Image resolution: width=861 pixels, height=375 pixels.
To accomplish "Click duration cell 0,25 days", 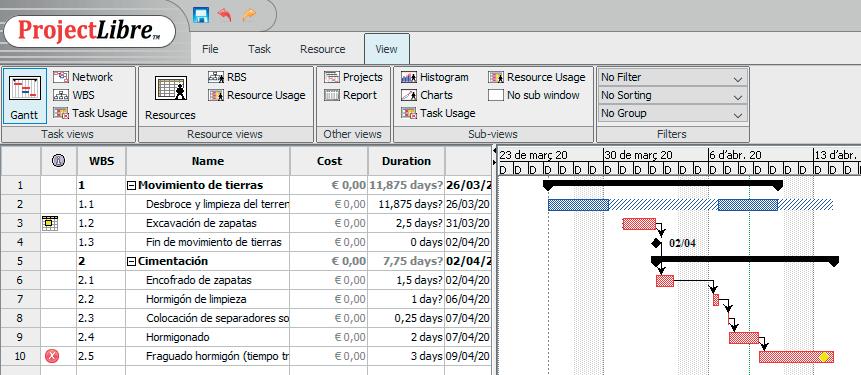I will (406, 318).
